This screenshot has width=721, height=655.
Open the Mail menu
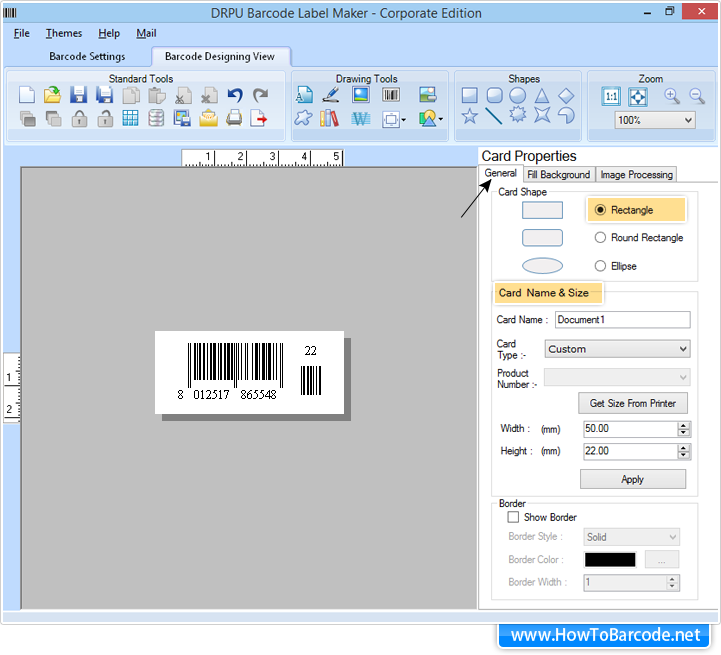coord(146,33)
